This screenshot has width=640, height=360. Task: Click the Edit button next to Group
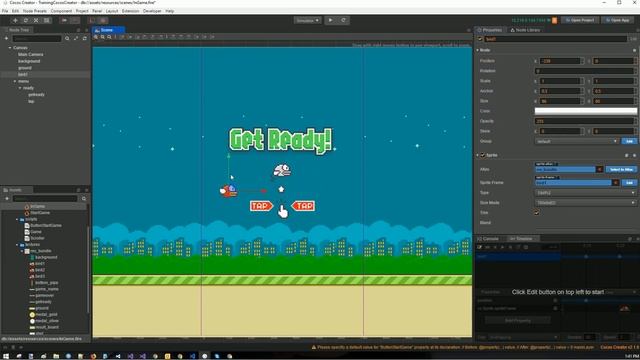click(629, 141)
